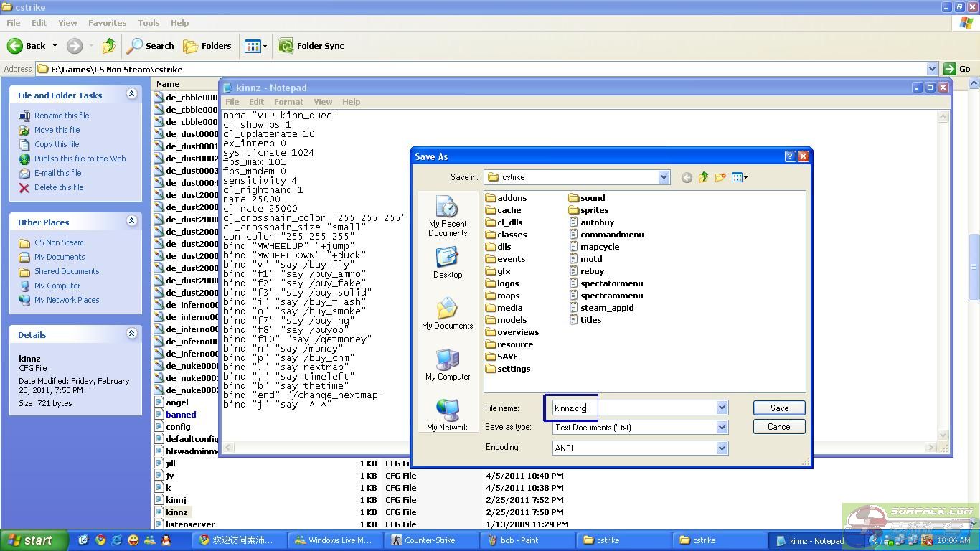Image resolution: width=980 pixels, height=551 pixels.
Task: Open the Search pane in Explorer
Action: tap(151, 46)
